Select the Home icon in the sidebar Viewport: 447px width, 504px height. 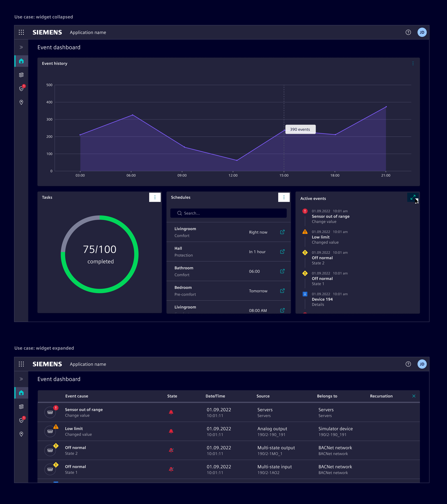click(21, 61)
